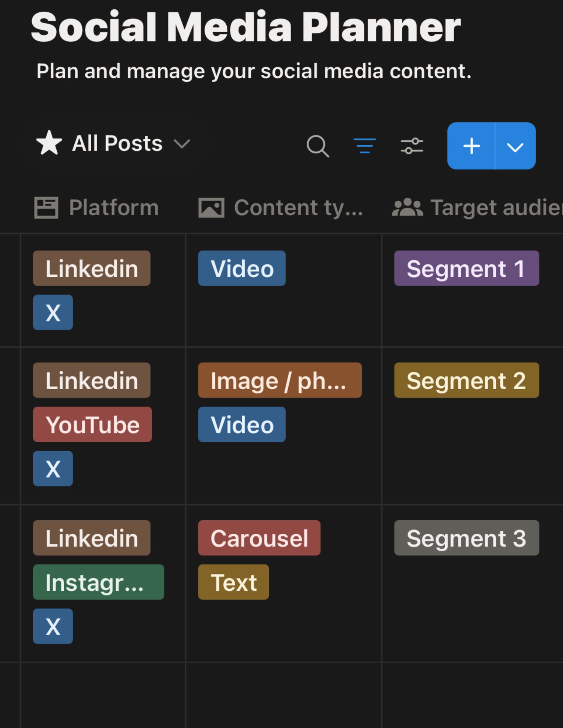Select Video tag in the Segment 2 row

coord(242,425)
